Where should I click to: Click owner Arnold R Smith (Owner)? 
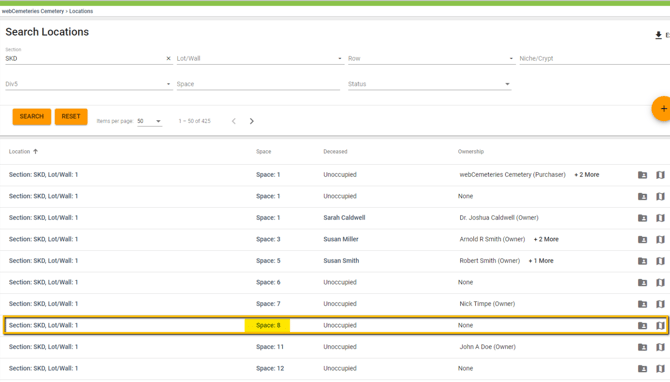tap(492, 239)
